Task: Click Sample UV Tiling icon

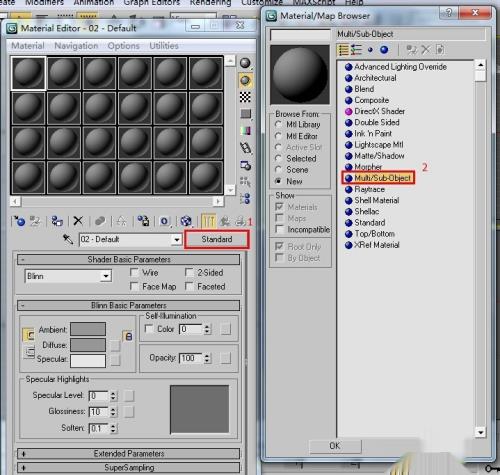Action: 246,114
